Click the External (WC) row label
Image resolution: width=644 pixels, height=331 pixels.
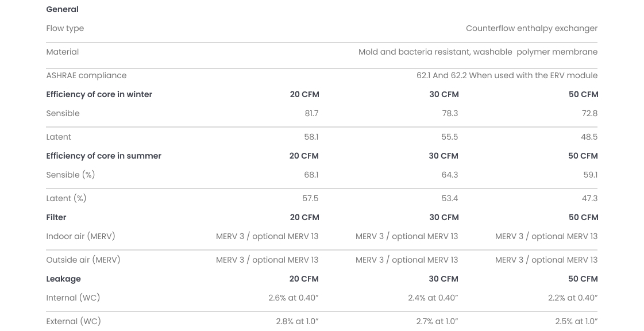(73, 321)
